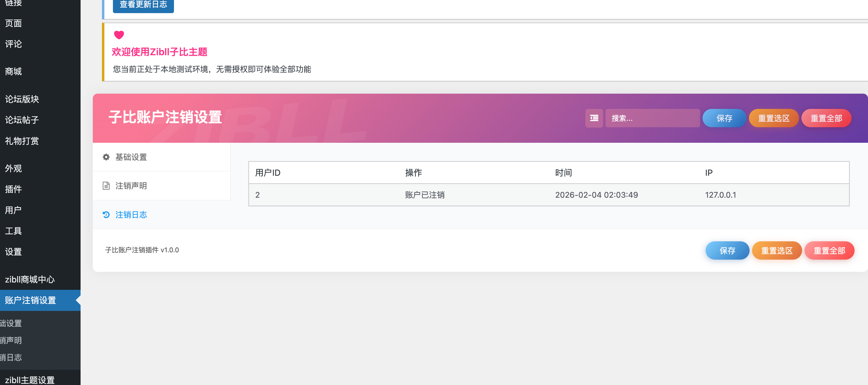The height and width of the screenshot is (385, 868).
Task: Click the document icon for 注销声明
Action: (106, 185)
